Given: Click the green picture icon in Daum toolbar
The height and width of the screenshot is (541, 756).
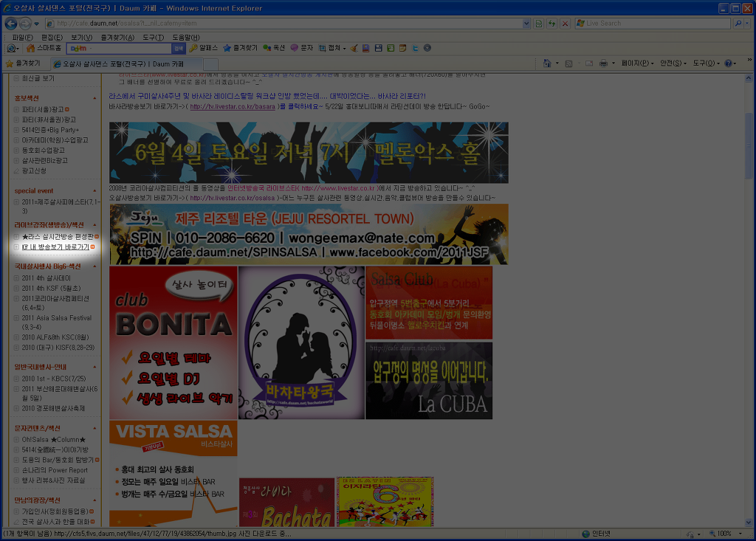Looking at the screenshot, I should [x=391, y=48].
